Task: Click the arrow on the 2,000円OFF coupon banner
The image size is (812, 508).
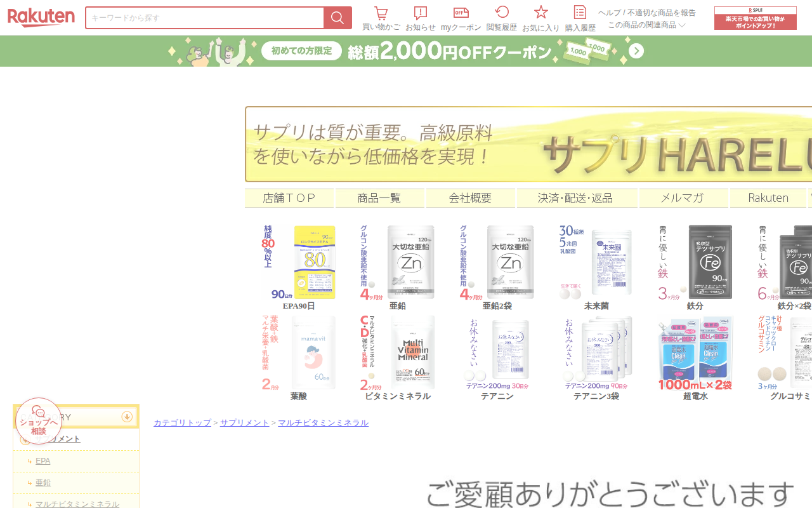Action: pyautogui.click(x=636, y=51)
